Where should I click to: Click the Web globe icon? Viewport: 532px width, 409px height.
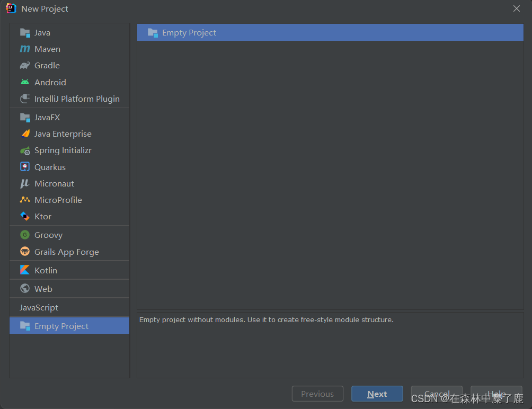(25, 288)
